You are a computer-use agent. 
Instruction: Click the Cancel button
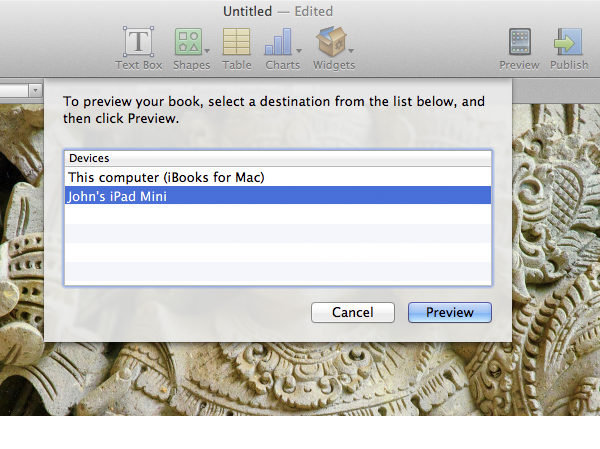pyautogui.click(x=352, y=312)
